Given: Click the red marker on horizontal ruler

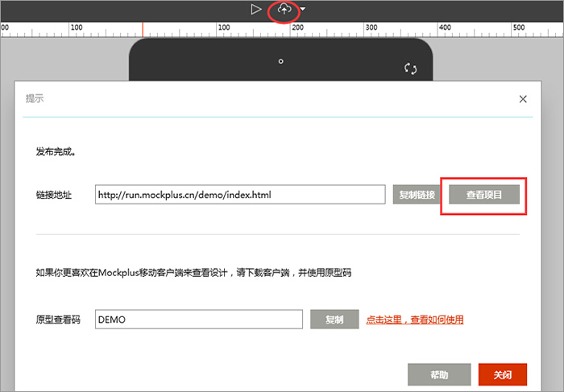Looking at the screenshot, I should coord(143,30).
